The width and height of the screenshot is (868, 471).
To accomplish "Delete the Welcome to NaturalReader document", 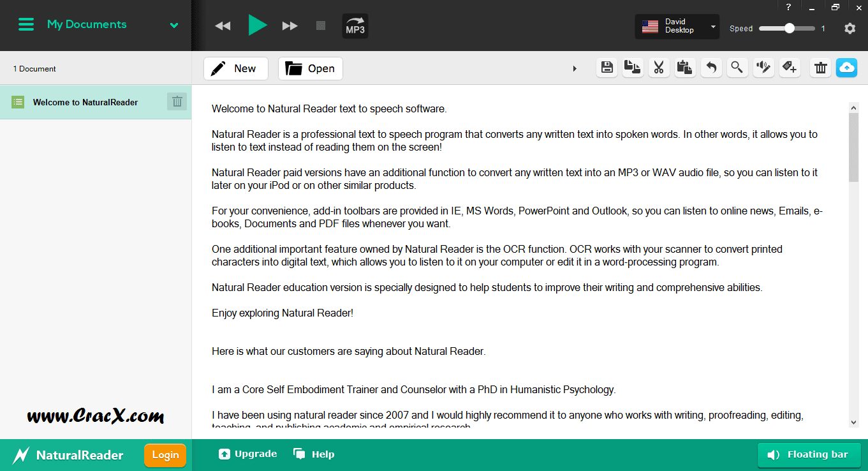I will click(177, 101).
